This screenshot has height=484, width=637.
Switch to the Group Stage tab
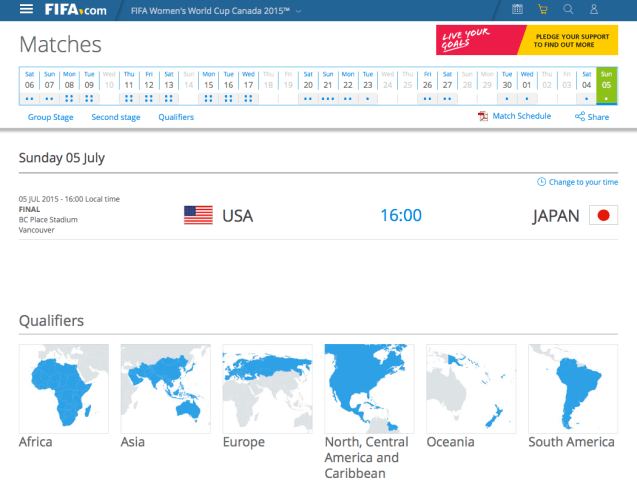point(51,117)
